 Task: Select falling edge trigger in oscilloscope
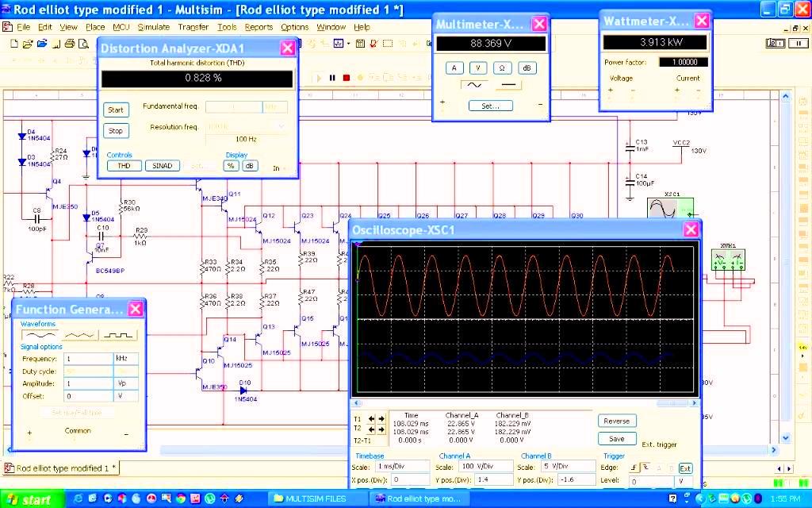point(645,468)
